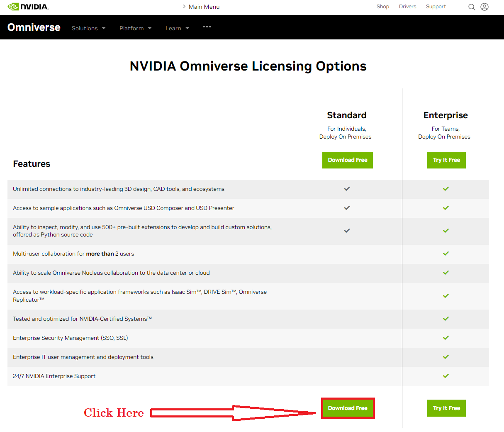This screenshot has height=432, width=504.
Task: Click Standard checkmark for Unlimited connections row
Action: pyautogui.click(x=347, y=189)
